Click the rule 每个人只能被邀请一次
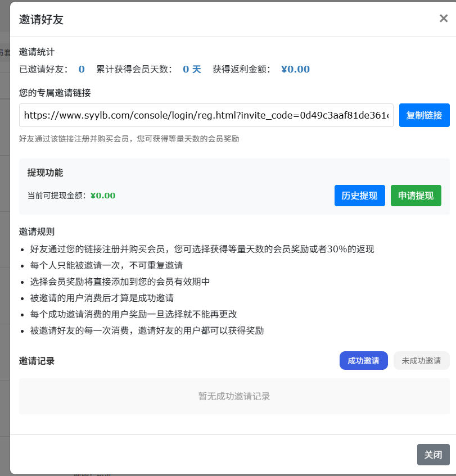This screenshot has height=476, width=456. coord(106,265)
